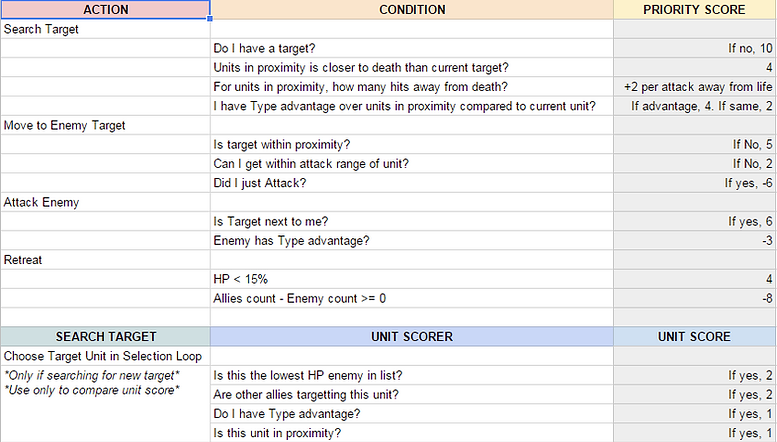Select 'Choose Target Unit in Selection Loop' cell
The width and height of the screenshot is (777, 442).
(x=106, y=356)
